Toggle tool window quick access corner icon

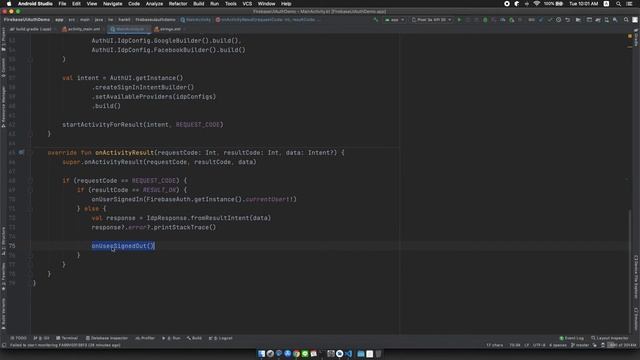pos(4,345)
